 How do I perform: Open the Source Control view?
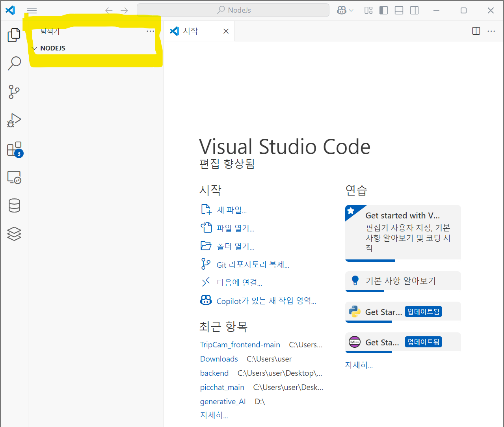click(x=14, y=92)
